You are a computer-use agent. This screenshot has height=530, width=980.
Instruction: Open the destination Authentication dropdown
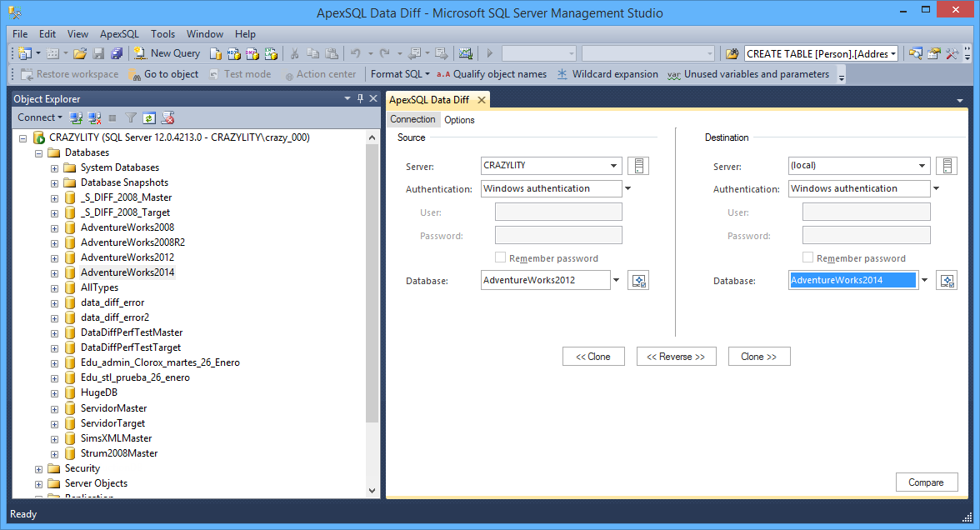click(x=937, y=188)
